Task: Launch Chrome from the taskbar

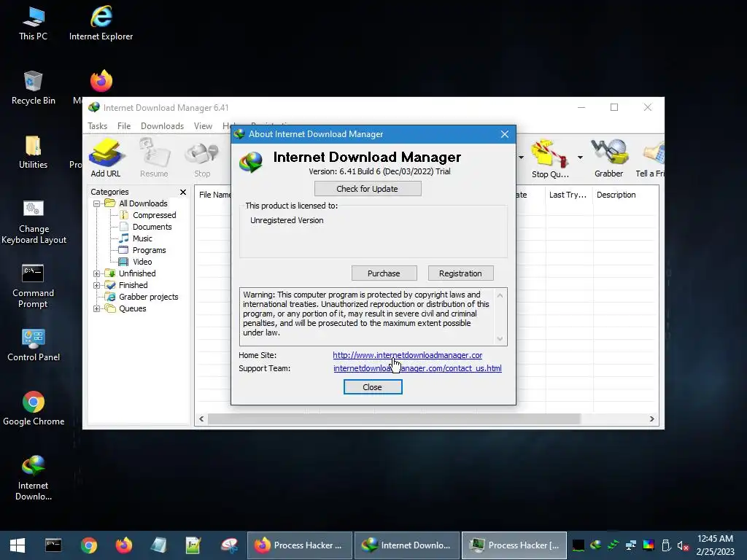Action: [x=88, y=545]
